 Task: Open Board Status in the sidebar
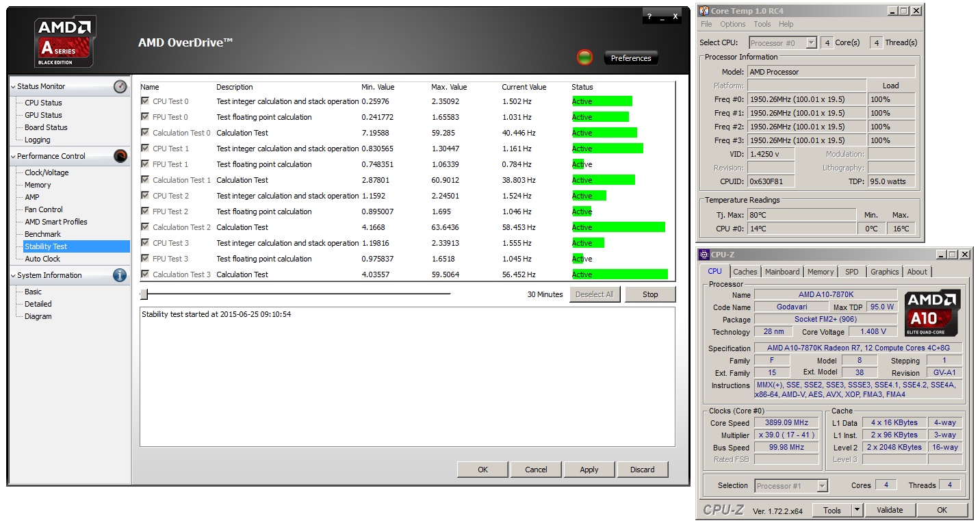[x=46, y=127]
